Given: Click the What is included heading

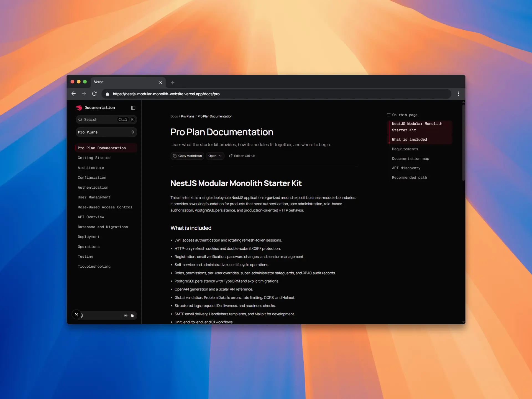Looking at the screenshot, I should [x=191, y=228].
